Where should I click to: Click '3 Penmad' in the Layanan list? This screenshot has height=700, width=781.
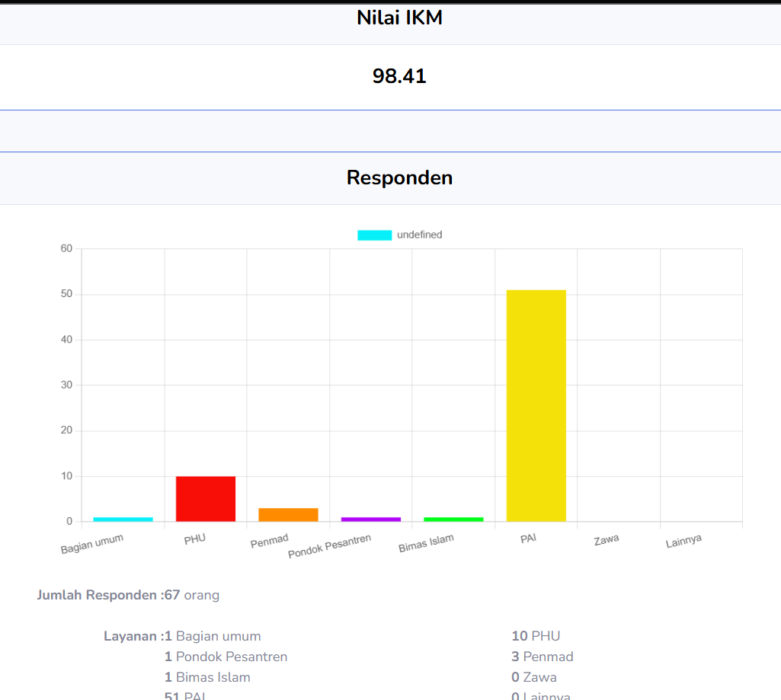click(x=542, y=657)
